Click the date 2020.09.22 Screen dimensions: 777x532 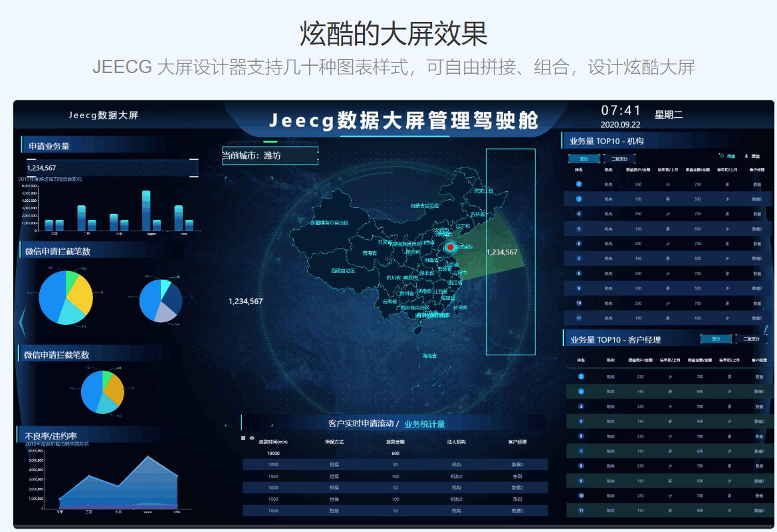[620, 125]
